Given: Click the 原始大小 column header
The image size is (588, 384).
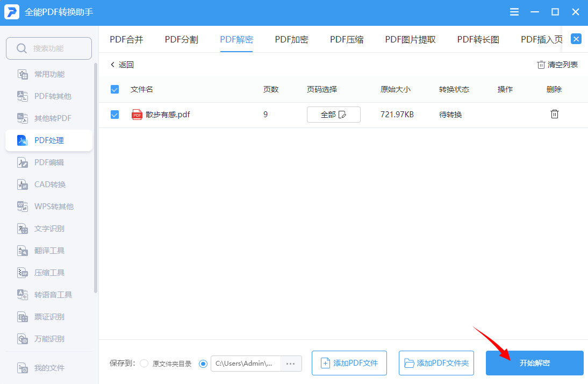Looking at the screenshot, I should click(x=395, y=89).
